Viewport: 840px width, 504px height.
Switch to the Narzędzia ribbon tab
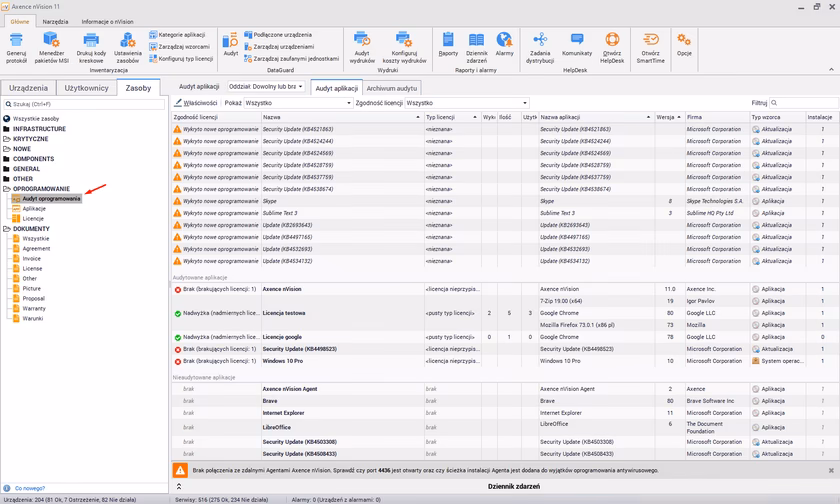56,20
